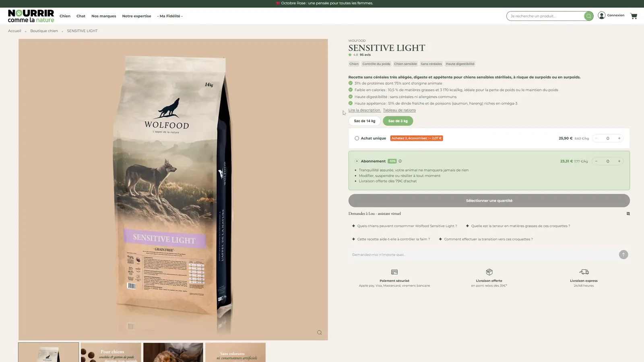
Task: Click the search magnifier icon
Action: [x=588, y=16]
